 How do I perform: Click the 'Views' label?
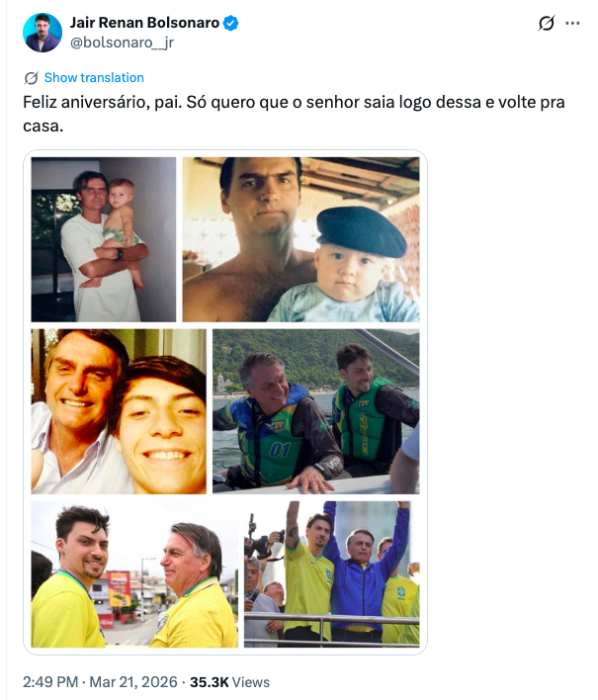[251, 682]
